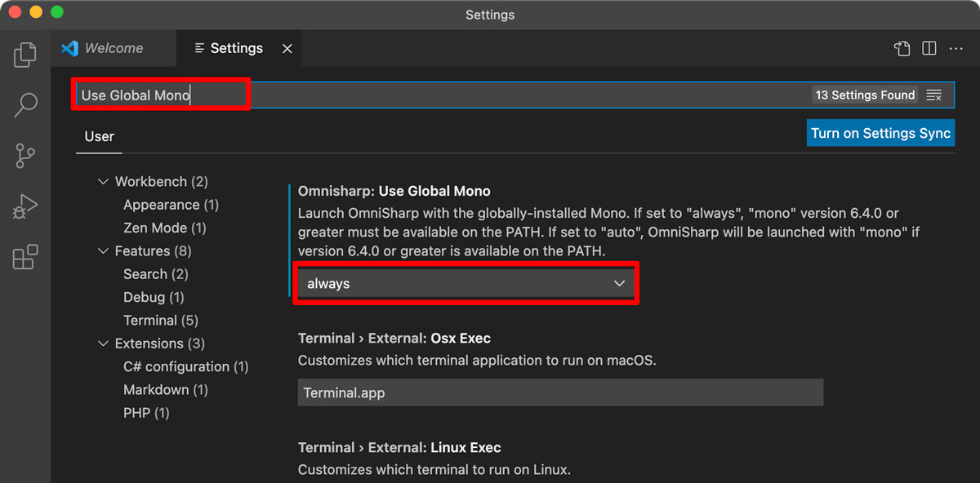The height and width of the screenshot is (483, 980).
Task: Collapse the Extensions tree group
Action: point(103,343)
